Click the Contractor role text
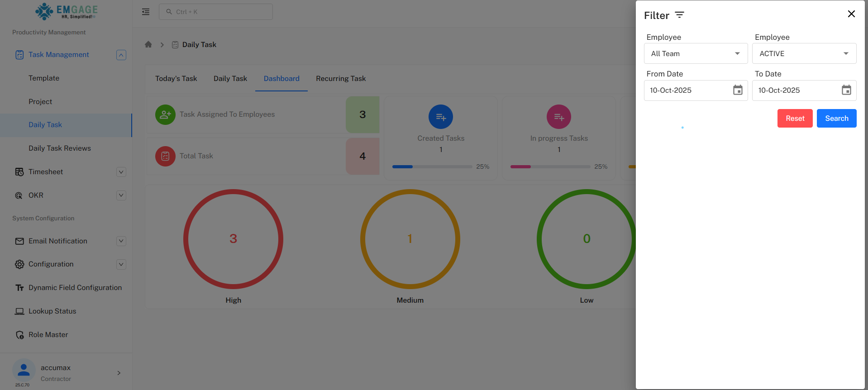 pyautogui.click(x=56, y=379)
